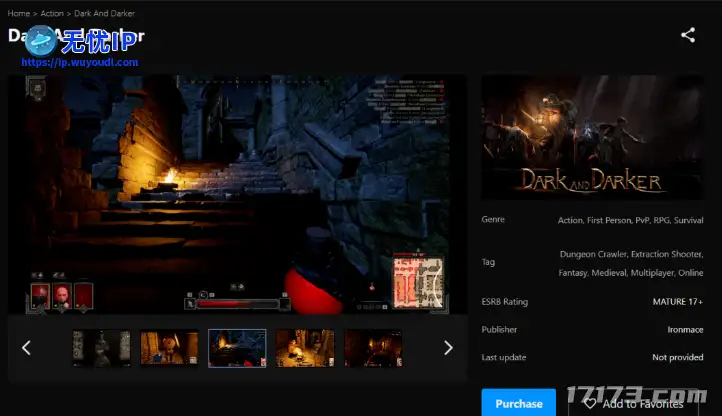722x416 pixels.
Task: Click Dark And Darker breadcrumb item
Action: click(x=105, y=13)
